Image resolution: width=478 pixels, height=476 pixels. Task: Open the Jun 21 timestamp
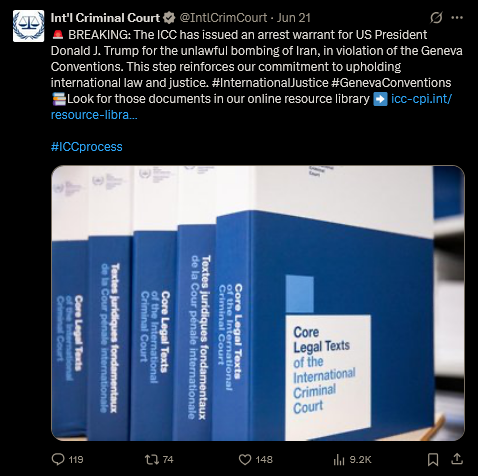click(294, 18)
